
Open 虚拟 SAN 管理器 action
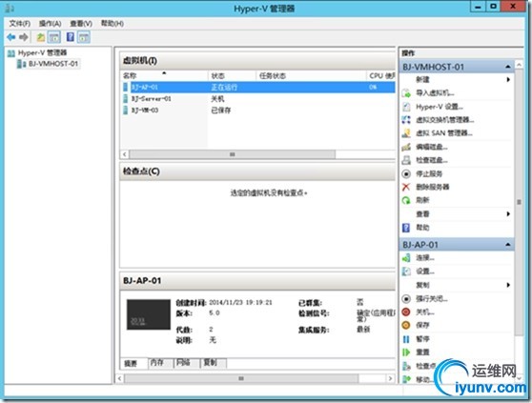[443, 133]
